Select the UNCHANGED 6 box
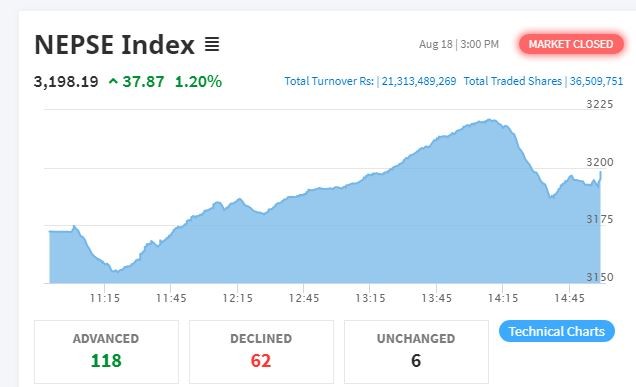Image resolution: width=636 pixels, height=387 pixels. pyautogui.click(x=416, y=352)
